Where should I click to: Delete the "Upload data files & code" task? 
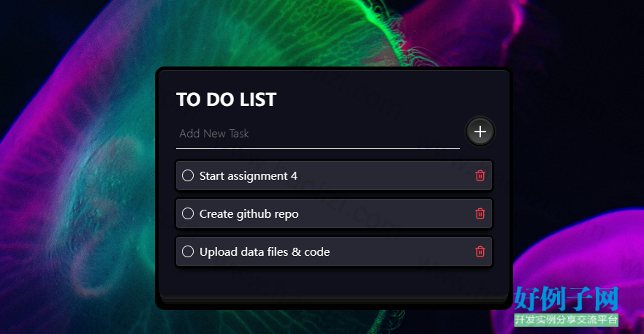point(480,251)
